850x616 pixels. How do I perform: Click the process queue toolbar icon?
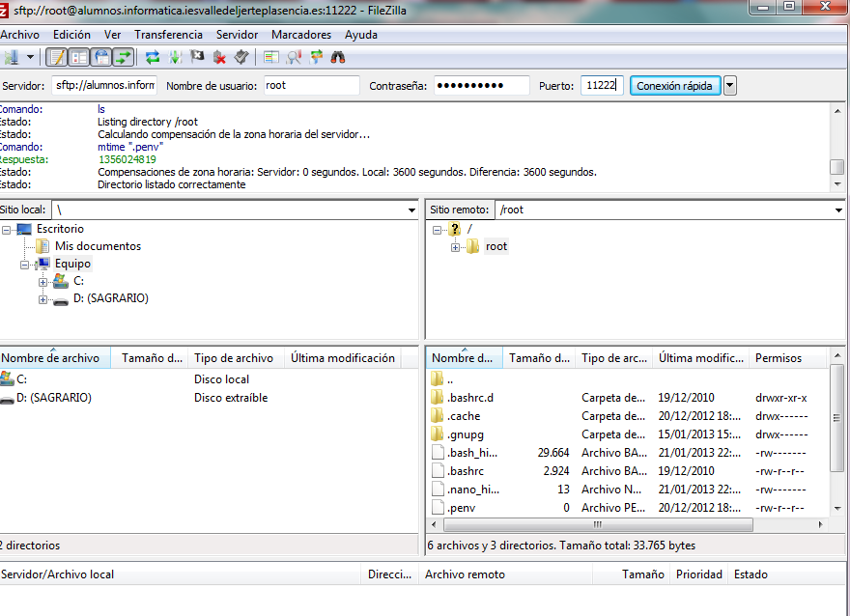pyautogui.click(x=175, y=57)
